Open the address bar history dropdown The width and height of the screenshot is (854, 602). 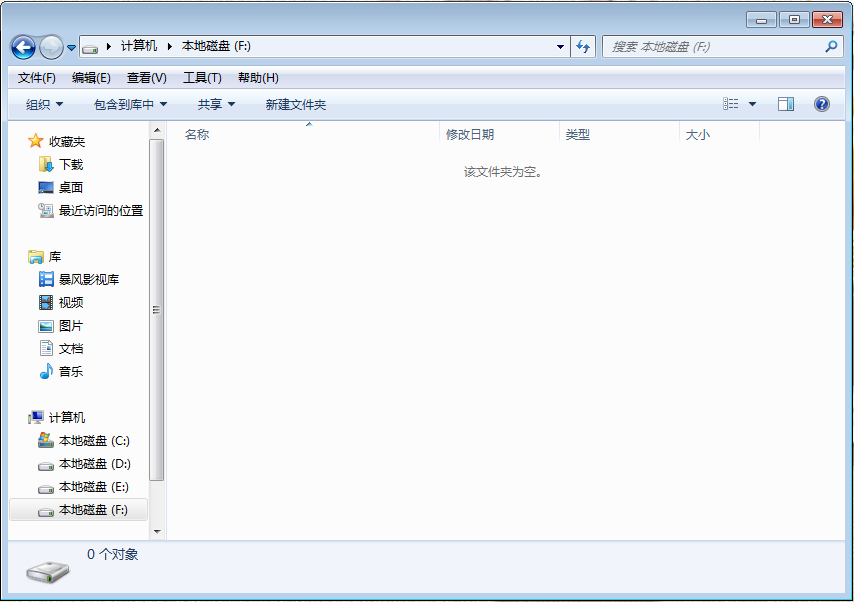(x=560, y=47)
